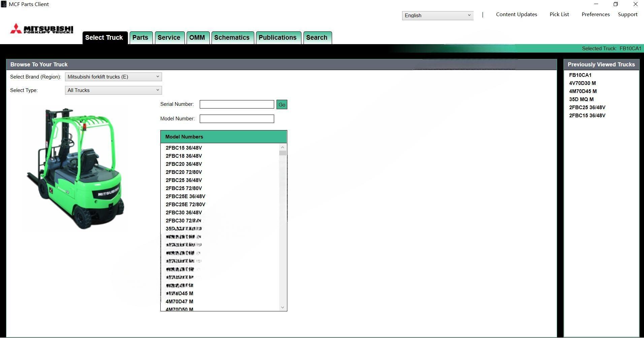Click the Mitsubishi Forklift Trucks logo
This screenshot has width=644, height=338.
click(x=42, y=29)
